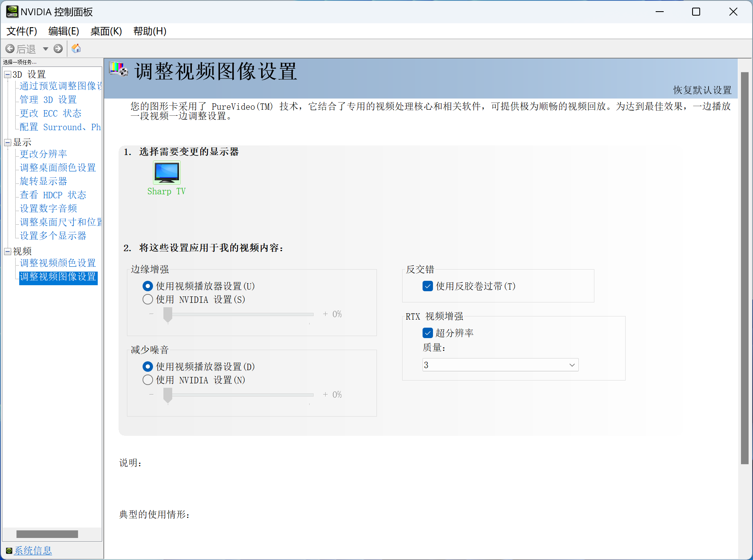Open the Back history dropdown arrow
The height and width of the screenshot is (560, 753).
tap(46, 49)
